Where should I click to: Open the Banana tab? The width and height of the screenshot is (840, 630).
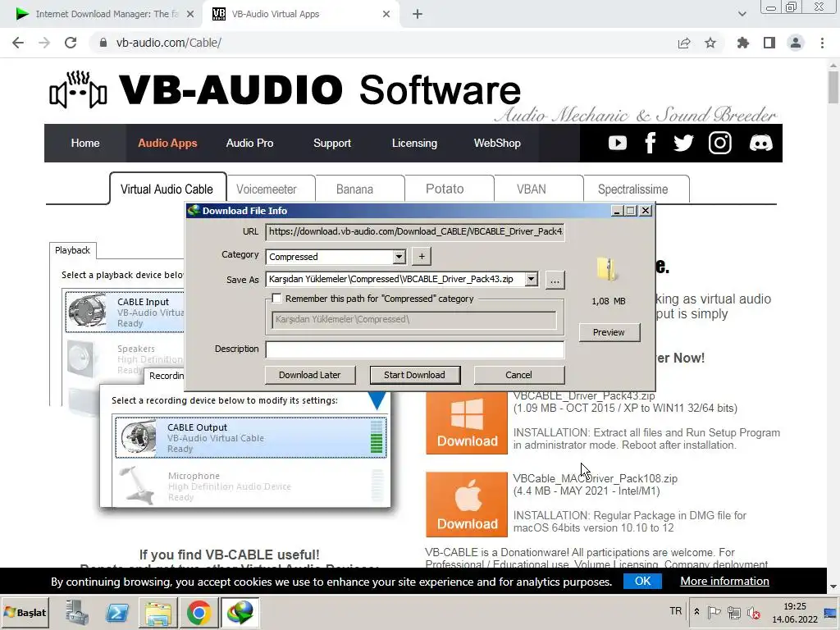click(x=354, y=189)
